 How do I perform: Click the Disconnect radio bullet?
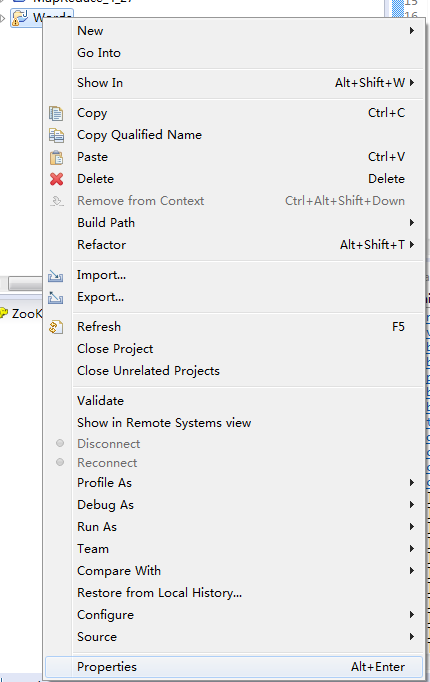click(60, 443)
